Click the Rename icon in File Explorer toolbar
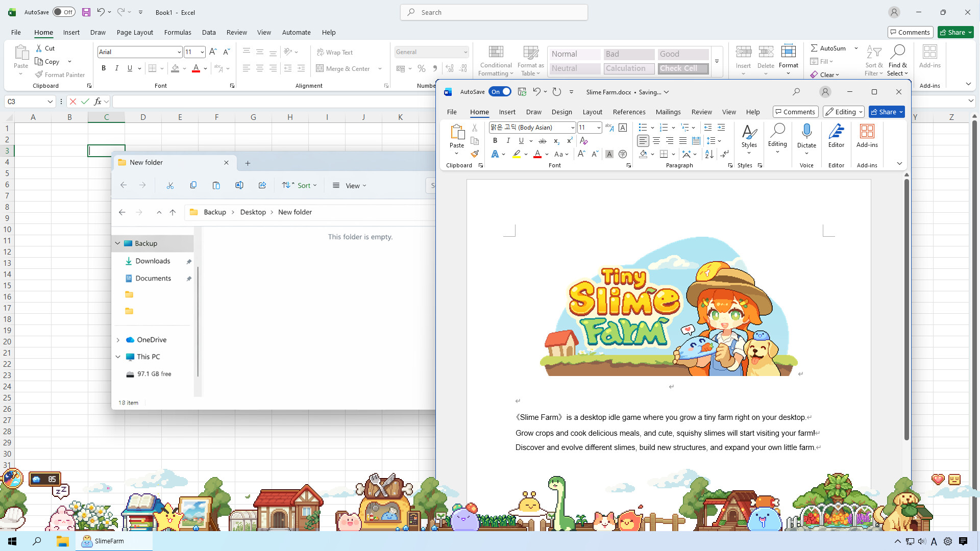Viewport: 980px width, 551px height. pyautogui.click(x=239, y=185)
